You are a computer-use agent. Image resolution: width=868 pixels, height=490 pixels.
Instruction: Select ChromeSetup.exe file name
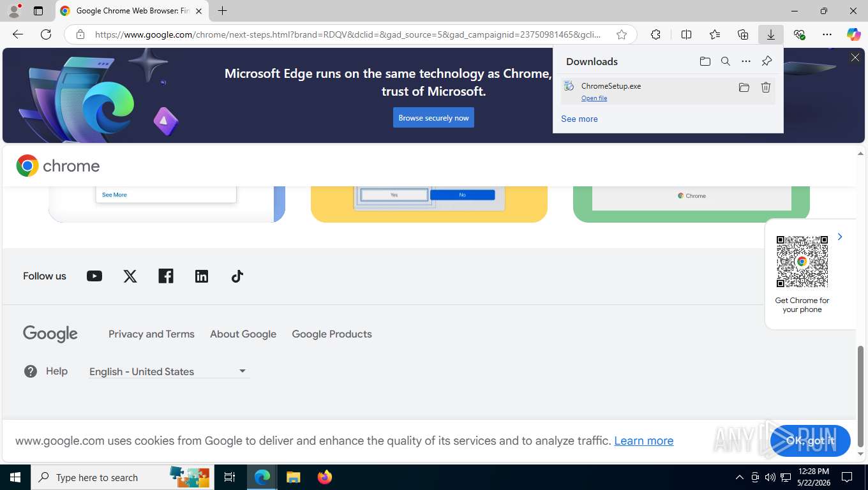611,85
